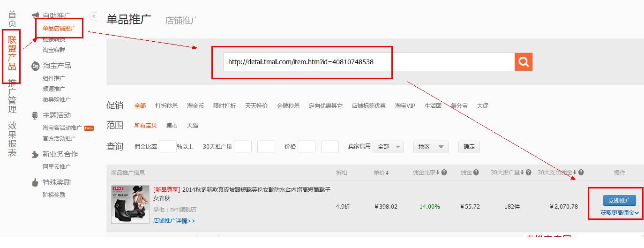The image size is (644, 248).
Task: Click help icon beside 30天支出佣金
Action: click(581, 173)
